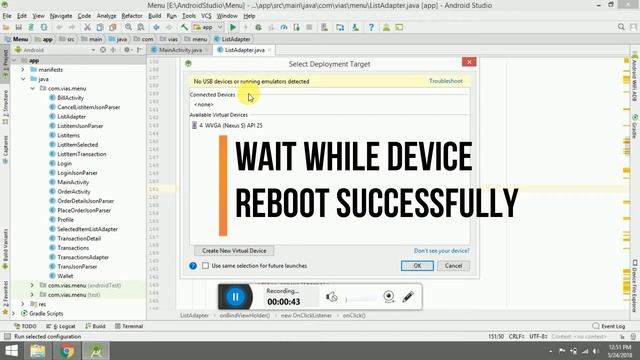Toggle Use same selection for future launches
640x360 pixels.
[205, 266]
